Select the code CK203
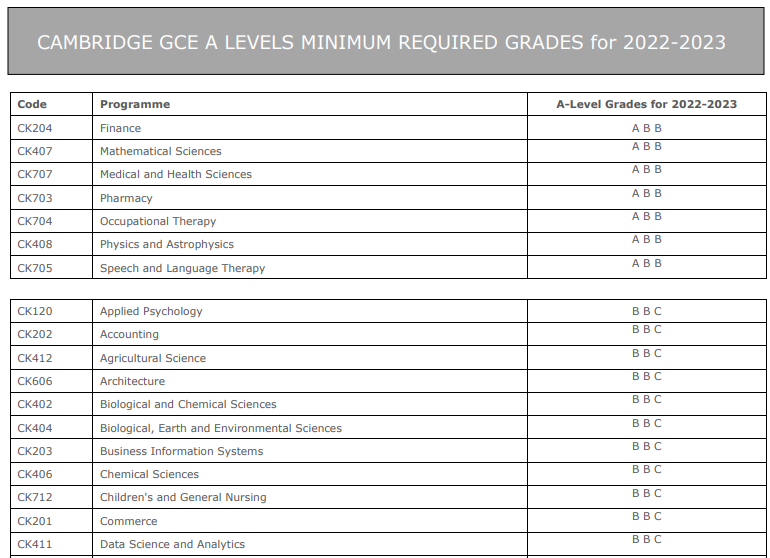The width and height of the screenshot is (770, 558). pyautogui.click(x=35, y=451)
